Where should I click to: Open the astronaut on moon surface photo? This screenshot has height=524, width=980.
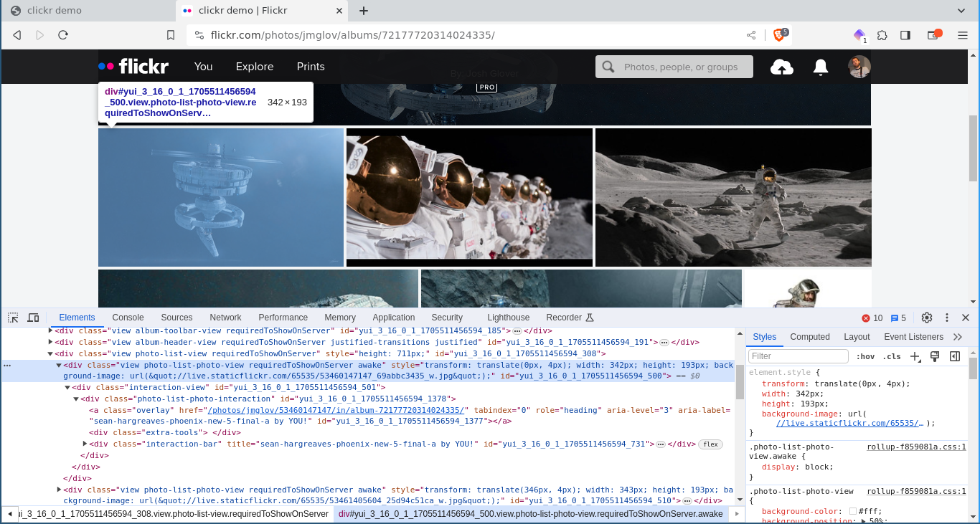(733, 197)
